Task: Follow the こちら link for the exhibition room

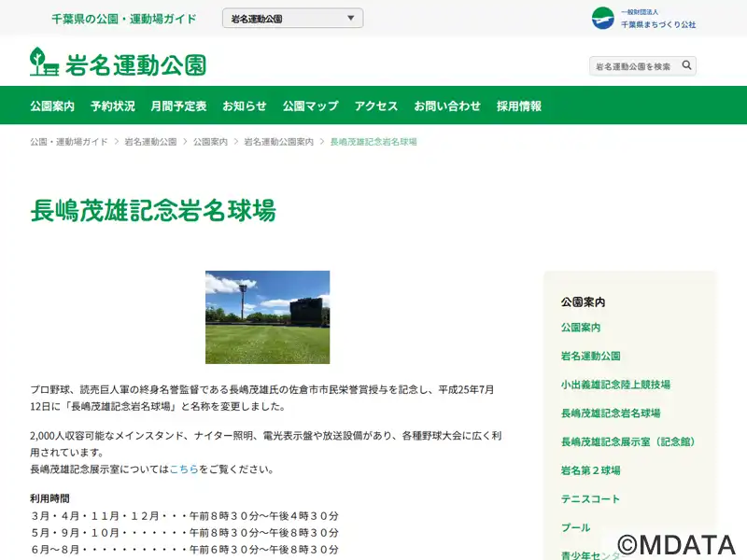Action: (184, 469)
